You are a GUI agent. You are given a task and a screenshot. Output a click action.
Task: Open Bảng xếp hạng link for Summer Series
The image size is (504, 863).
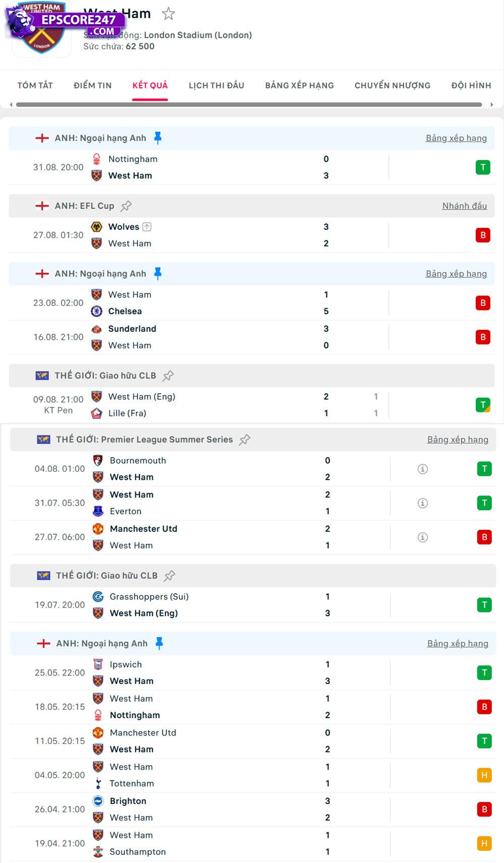(458, 440)
